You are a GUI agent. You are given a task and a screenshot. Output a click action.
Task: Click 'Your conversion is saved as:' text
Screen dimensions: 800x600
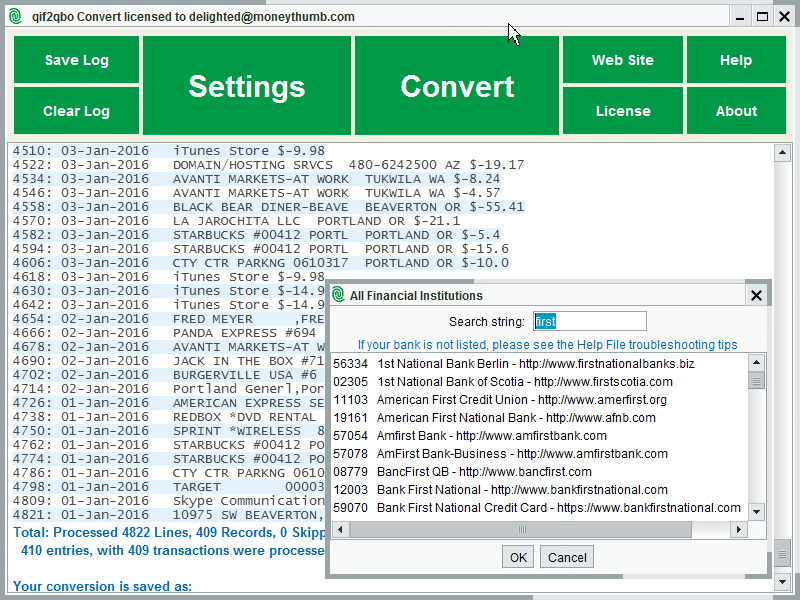(103, 586)
